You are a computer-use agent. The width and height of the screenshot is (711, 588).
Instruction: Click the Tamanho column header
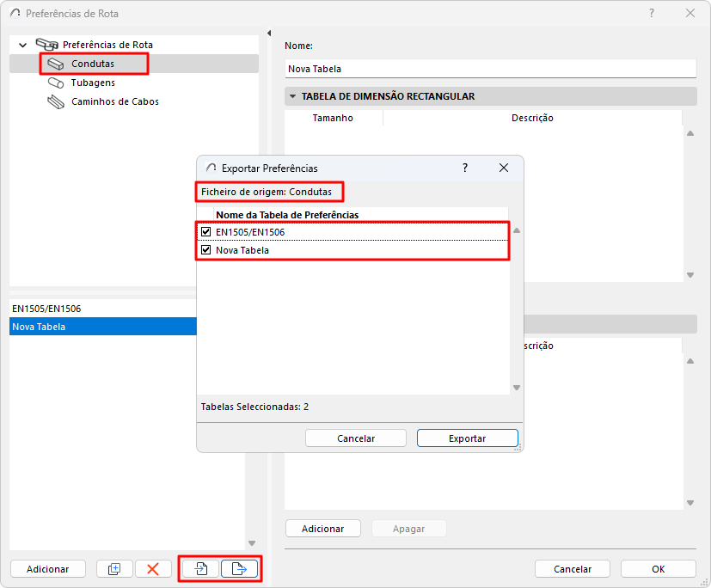pyautogui.click(x=333, y=118)
